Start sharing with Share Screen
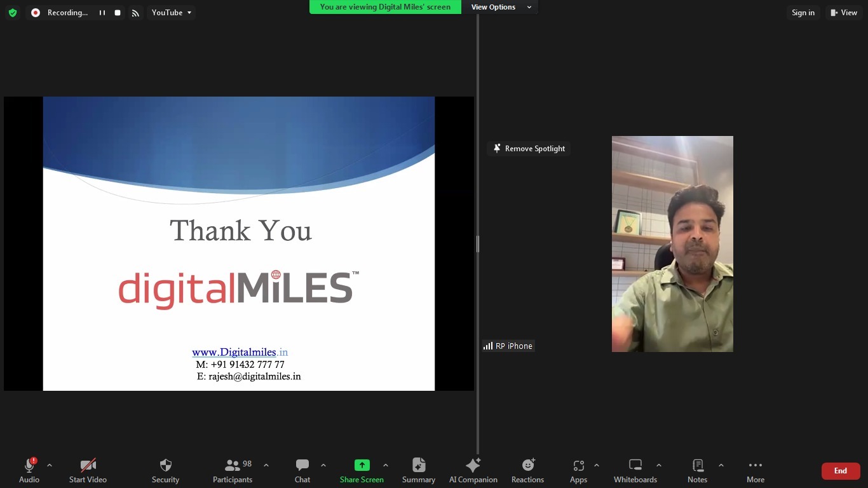The width and height of the screenshot is (868, 488). [x=362, y=470]
